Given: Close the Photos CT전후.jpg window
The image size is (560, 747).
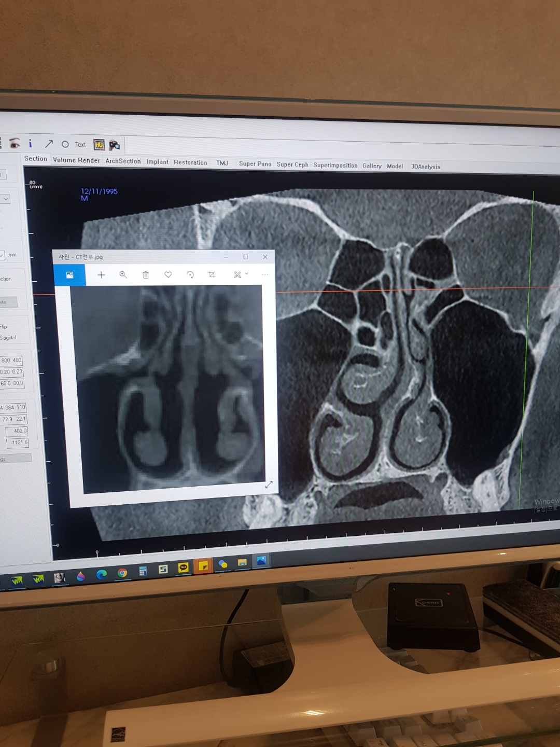Looking at the screenshot, I should pyautogui.click(x=265, y=257).
